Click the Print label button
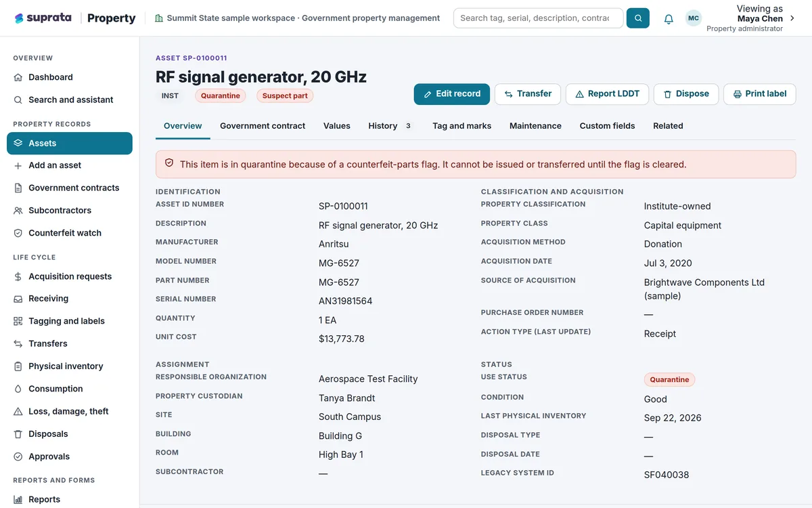 tap(760, 94)
